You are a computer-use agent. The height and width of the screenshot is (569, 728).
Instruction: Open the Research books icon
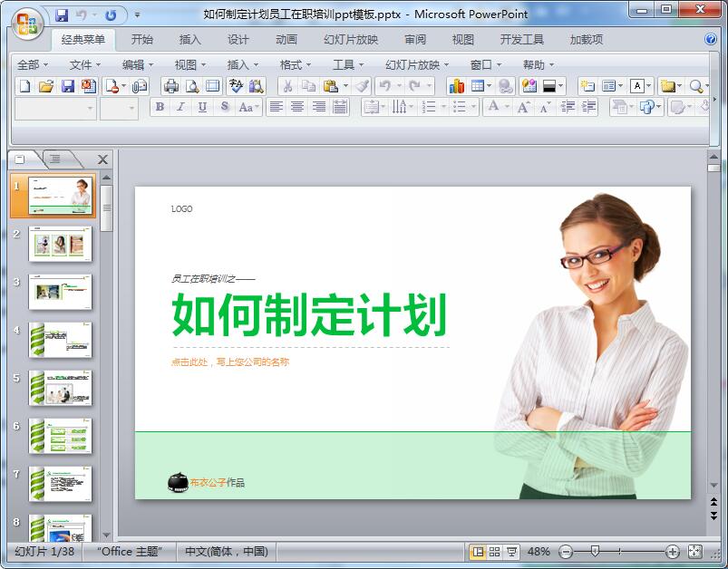(256, 86)
